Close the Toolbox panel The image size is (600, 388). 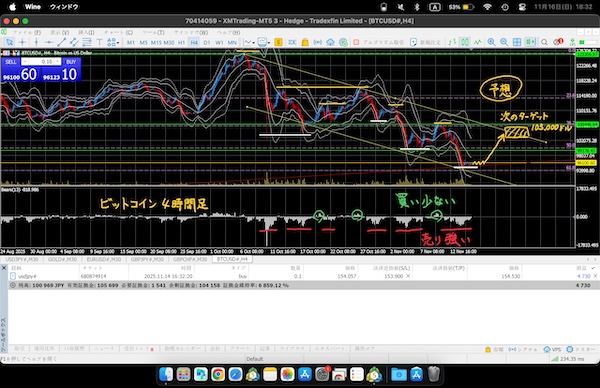(4, 268)
